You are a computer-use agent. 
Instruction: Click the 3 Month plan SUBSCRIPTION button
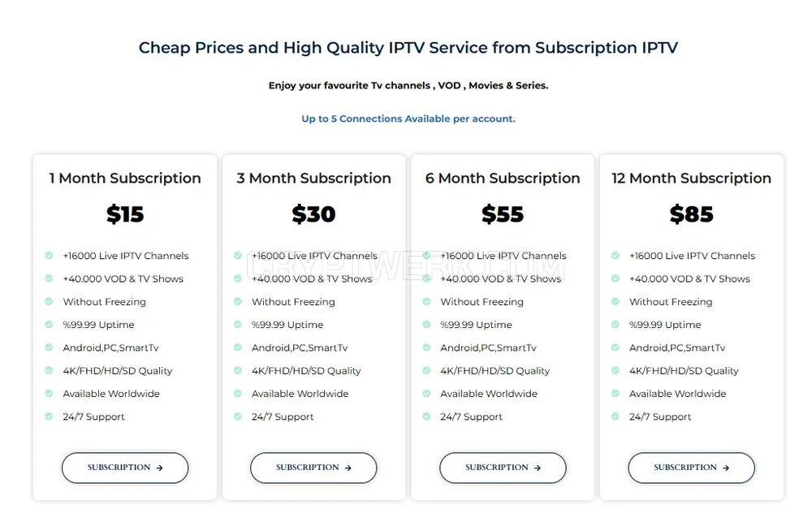coord(313,468)
